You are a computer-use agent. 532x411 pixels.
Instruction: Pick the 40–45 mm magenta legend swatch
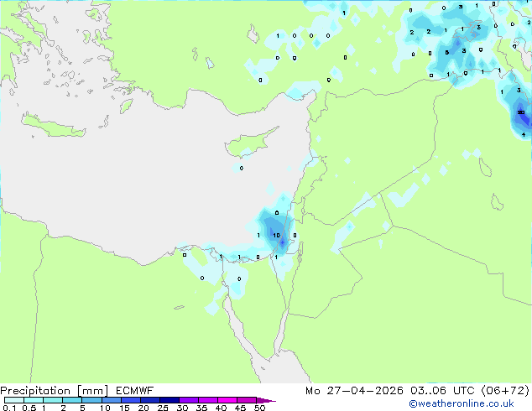227,400
